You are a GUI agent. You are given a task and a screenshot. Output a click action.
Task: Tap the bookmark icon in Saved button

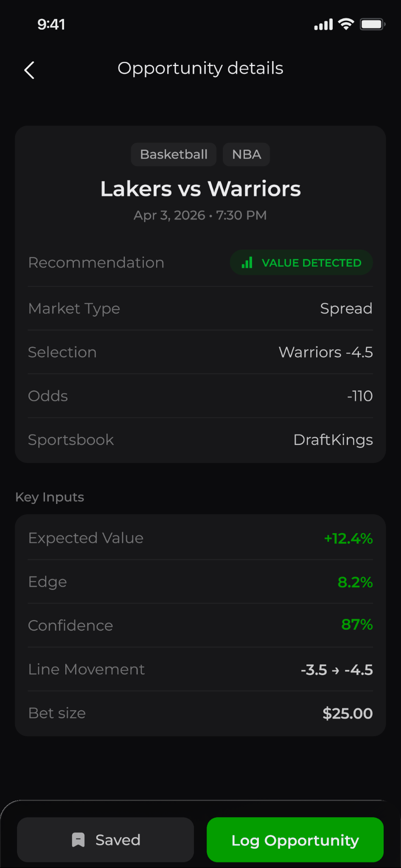(78, 840)
